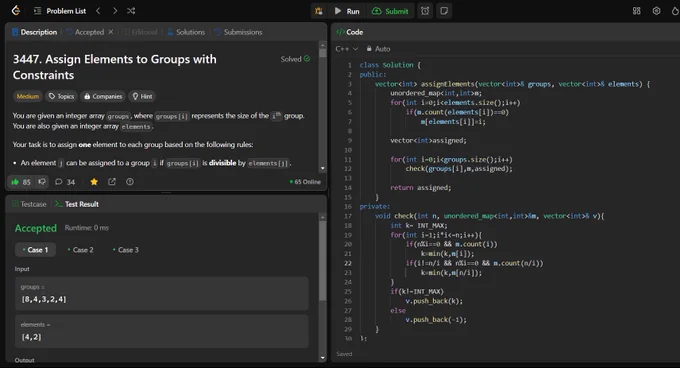The height and width of the screenshot is (368, 680).
Task: Show the Companies tag
Action: click(x=103, y=96)
